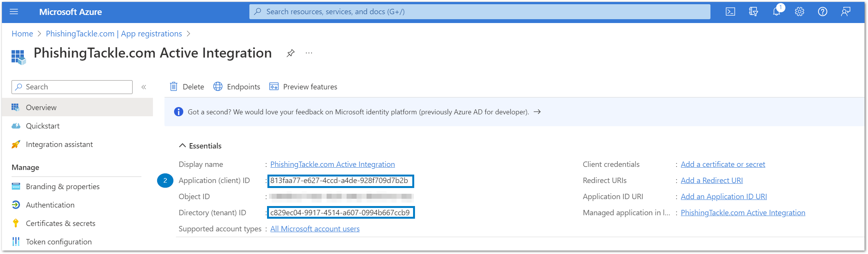This screenshot has width=868, height=254.
Task: Click Directory ID value c829ec04-9917-4514-a607-0994b667ccb9
Action: tap(340, 213)
